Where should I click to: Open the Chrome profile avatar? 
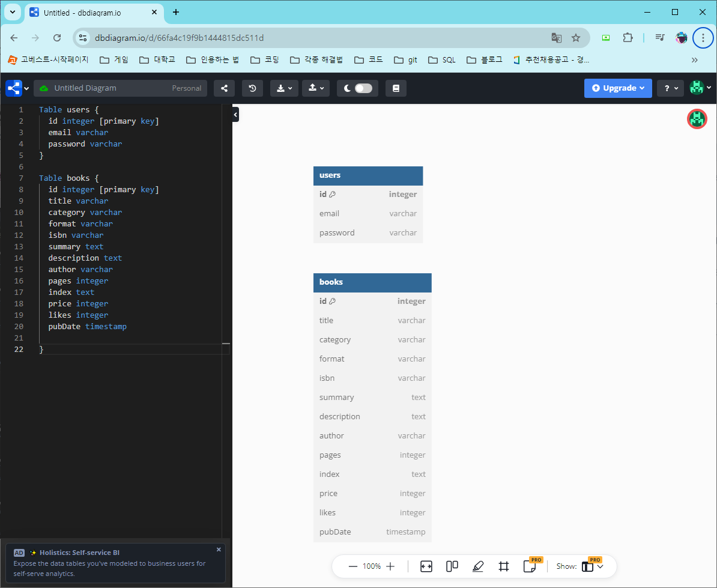682,38
